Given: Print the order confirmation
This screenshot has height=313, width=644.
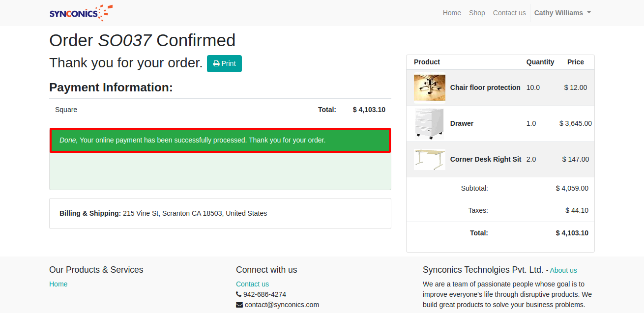Looking at the screenshot, I should [224, 63].
